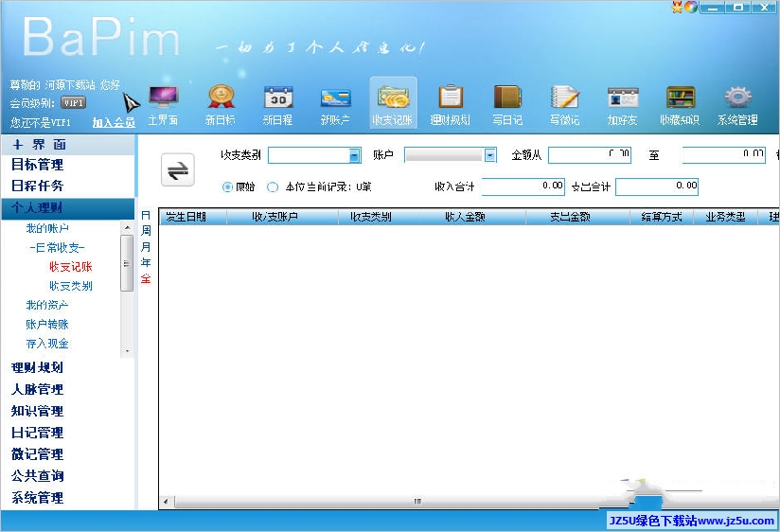This screenshot has height=532, width=780.
Task: Open the 收支类别 dropdown
Action: click(x=354, y=156)
